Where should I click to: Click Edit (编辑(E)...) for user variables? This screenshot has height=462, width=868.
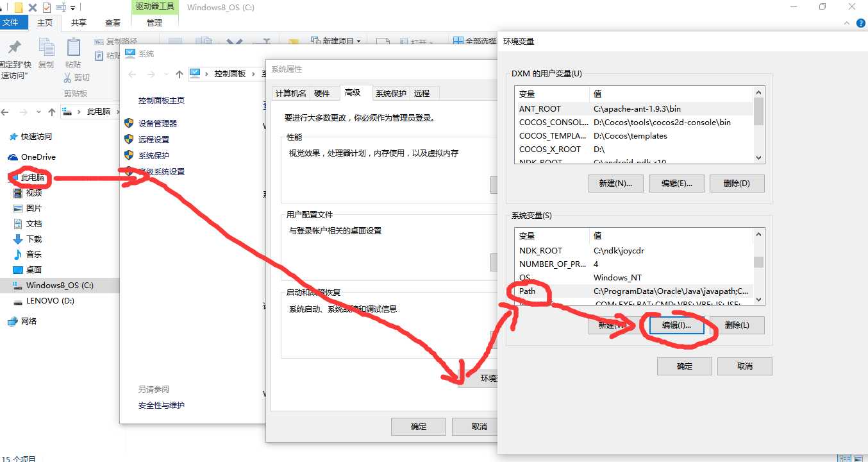(x=676, y=183)
